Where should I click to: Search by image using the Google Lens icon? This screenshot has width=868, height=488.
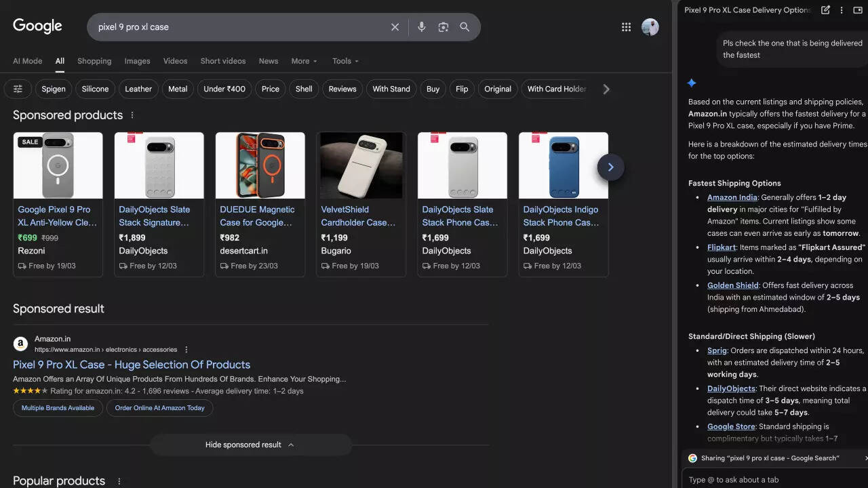pyautogui.click(x=443, y=26)
